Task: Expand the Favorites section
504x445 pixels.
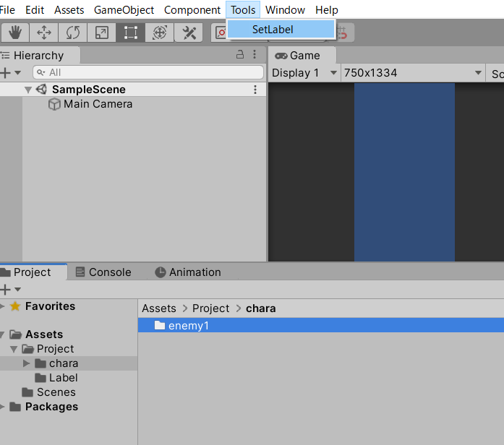Action: 2,306
